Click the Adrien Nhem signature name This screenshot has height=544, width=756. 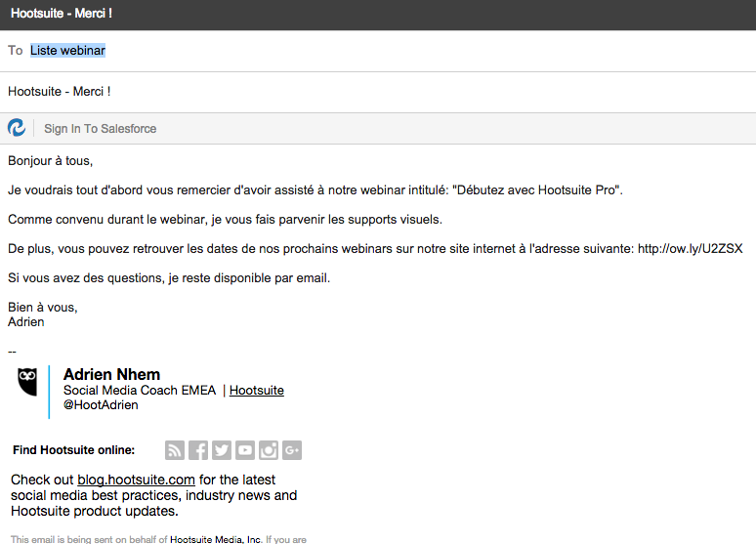112,374
